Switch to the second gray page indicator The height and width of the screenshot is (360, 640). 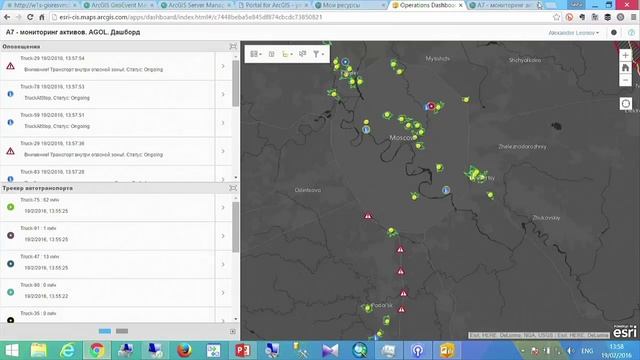(122, 331)
